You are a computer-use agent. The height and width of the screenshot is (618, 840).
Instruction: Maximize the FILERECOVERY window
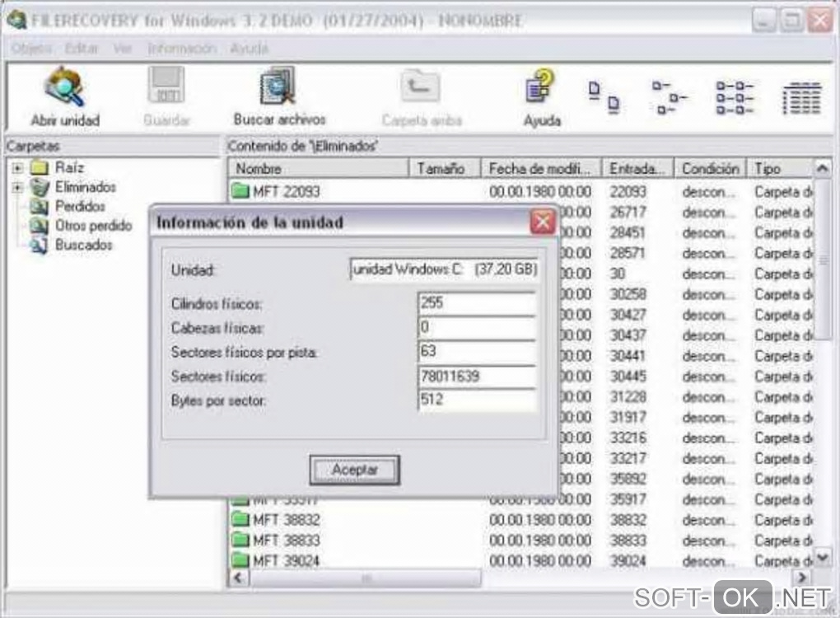coord(791,21)
